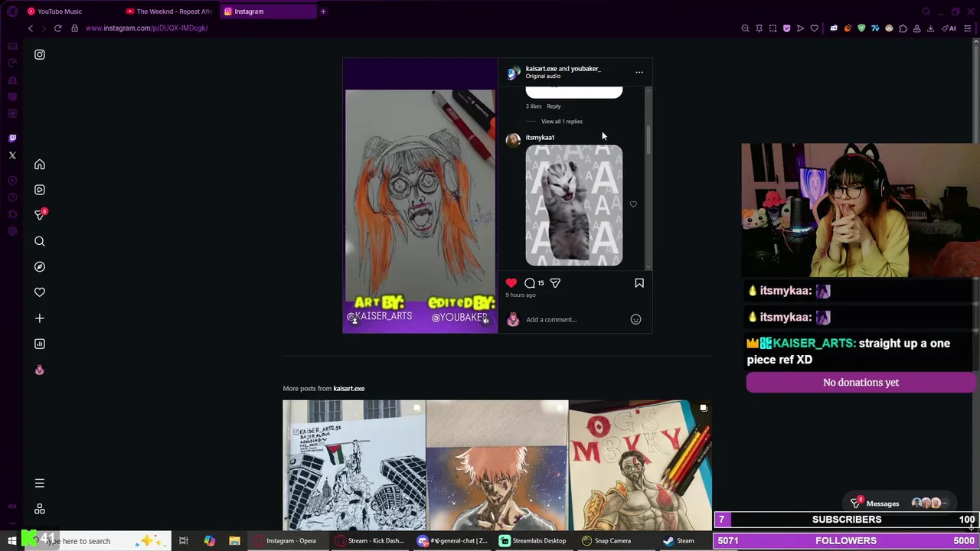Pin tab with pushpin toolbar icon
Viewport: 980px width, 551px height.
click(x=759, y=28)
